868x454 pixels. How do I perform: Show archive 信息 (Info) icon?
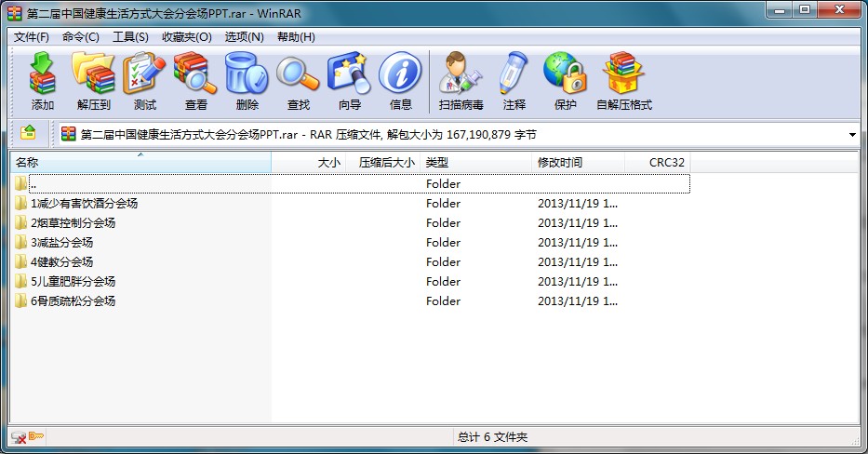click(x=400, y=73)
